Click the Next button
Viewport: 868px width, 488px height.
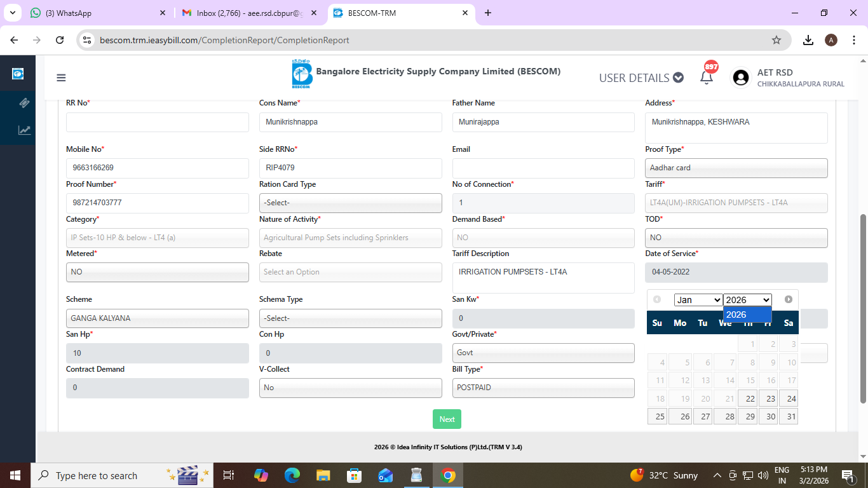click(447, 419)
